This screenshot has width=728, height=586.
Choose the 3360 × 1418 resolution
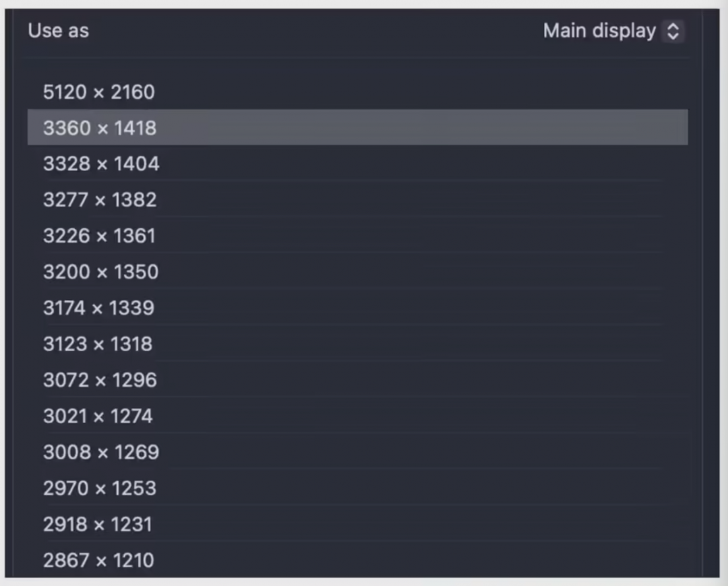[100, 127]
